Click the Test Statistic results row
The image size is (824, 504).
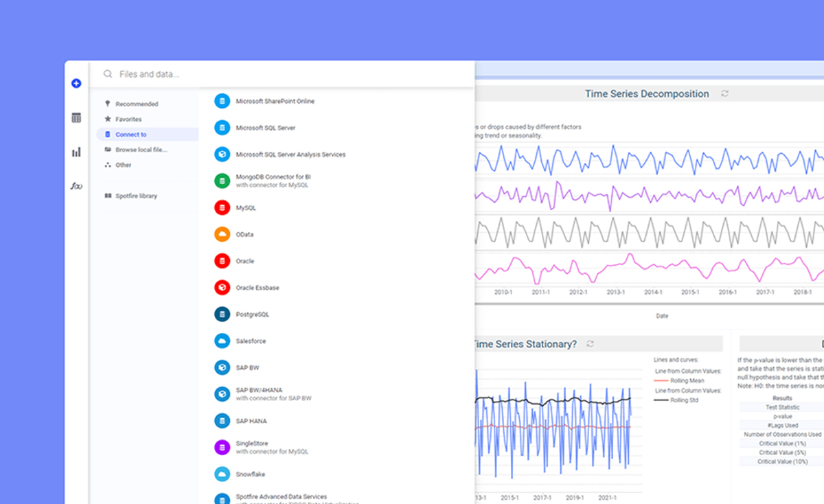(x=782, y=407)
